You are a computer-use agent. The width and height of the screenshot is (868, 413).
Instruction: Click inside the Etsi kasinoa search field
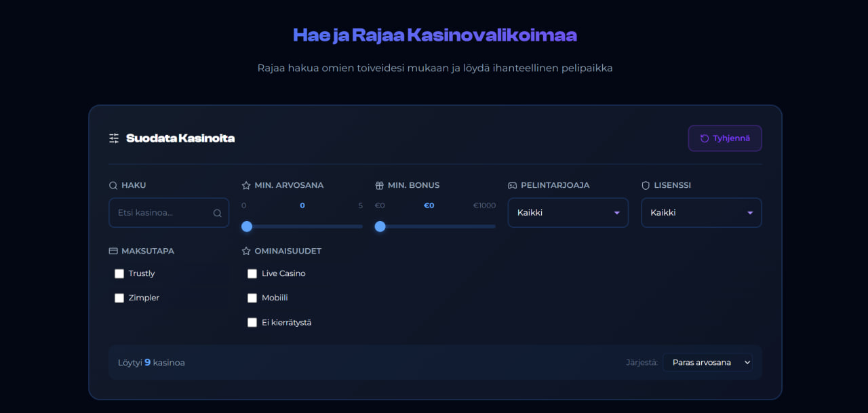point(163,212)
